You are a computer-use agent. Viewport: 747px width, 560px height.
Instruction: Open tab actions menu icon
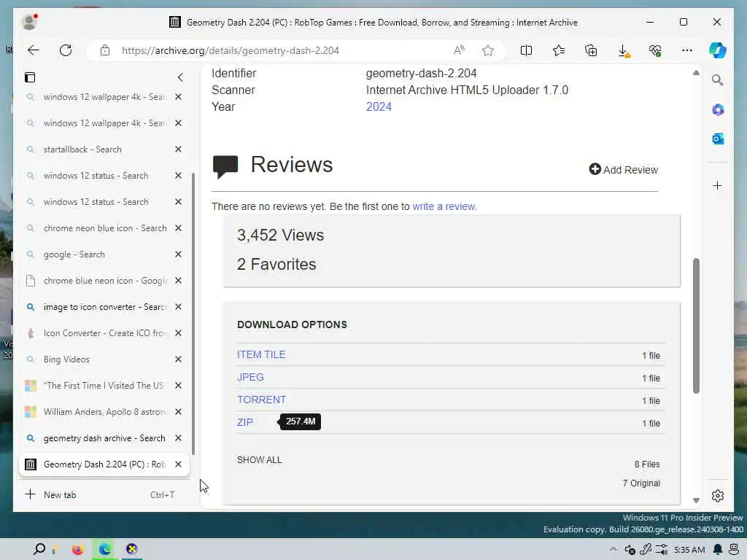pos(30,77)
